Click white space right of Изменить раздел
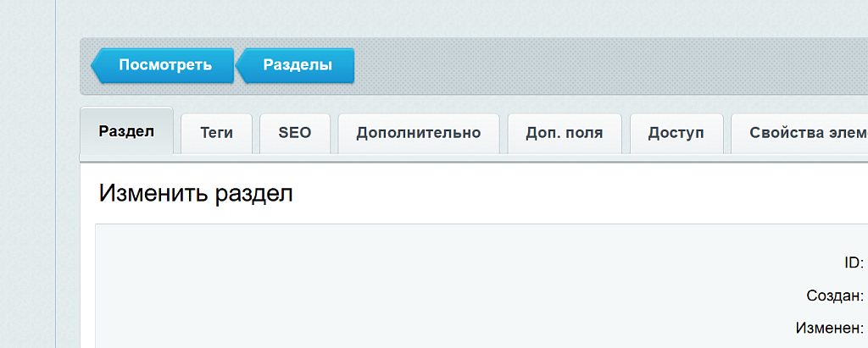868x348 pixels. click(x=593, y=193)
